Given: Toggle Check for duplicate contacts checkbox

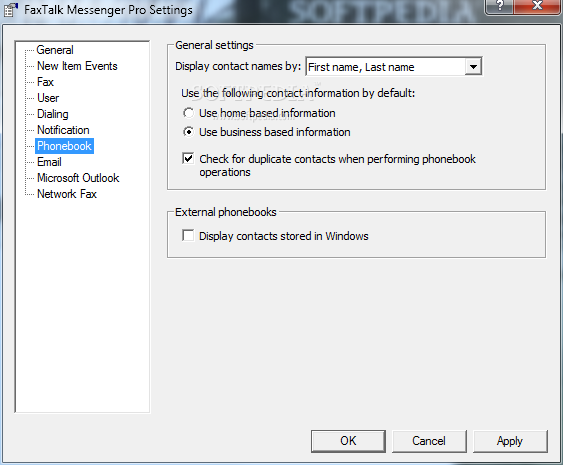Looking at the screenshot, I should [188, 158].
